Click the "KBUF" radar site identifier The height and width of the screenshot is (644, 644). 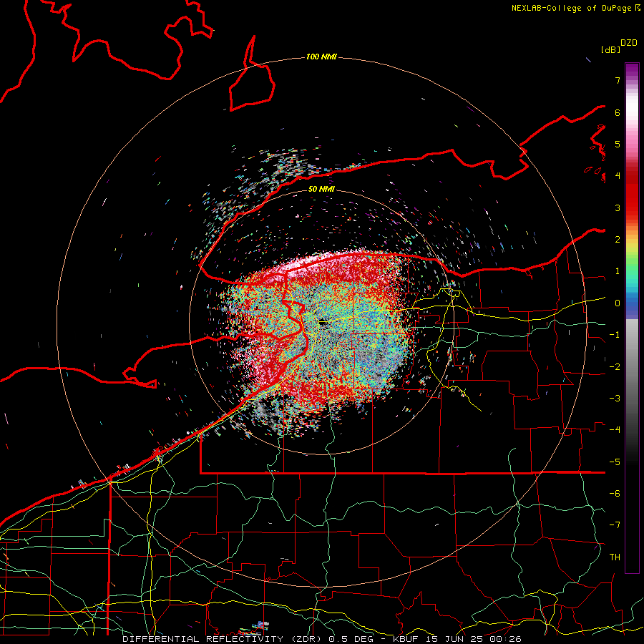coord(406,639)
